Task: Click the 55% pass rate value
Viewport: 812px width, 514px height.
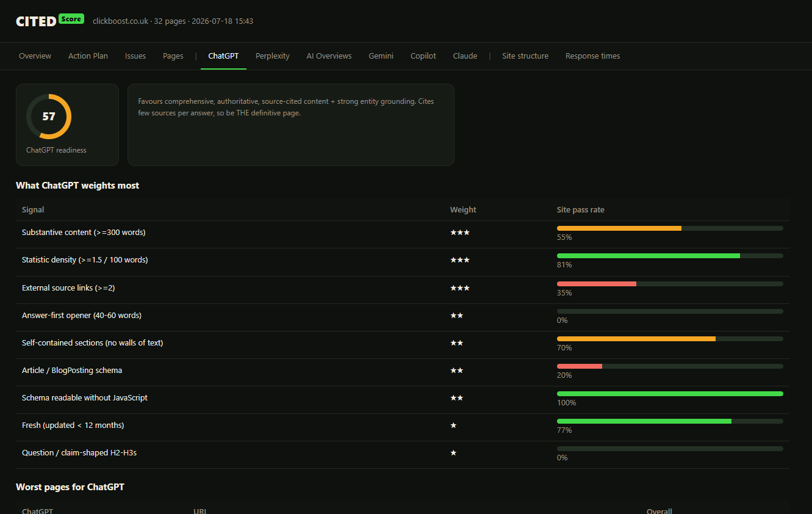Action: click(564, 237)
